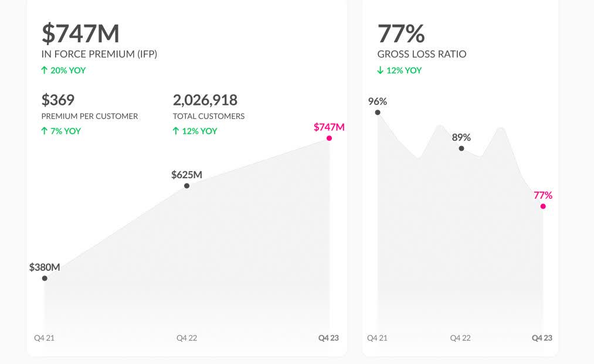This screenshot has width=594, height=364.
Task: Select the 77% headline figure
Action: pos(401,33)
